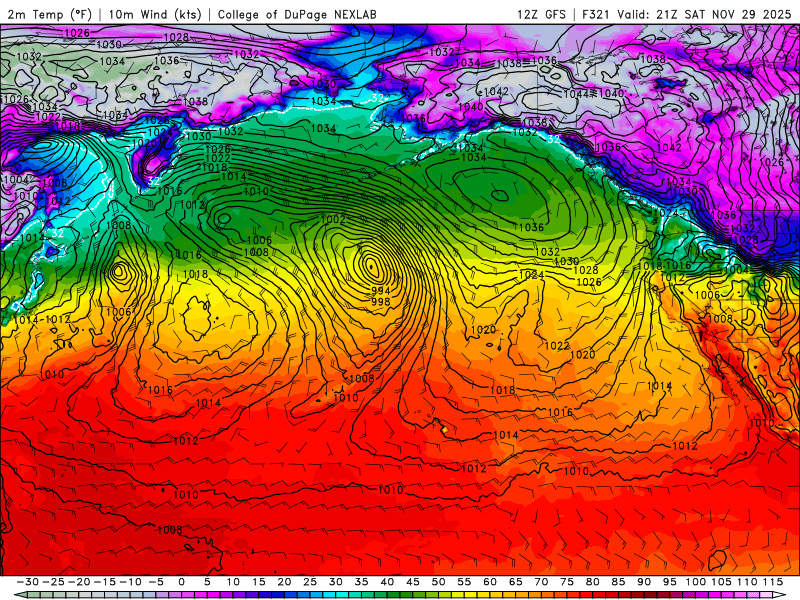Click the "1014-1012" combined isobar label
800x600 pixels.
pyautogui.click(x=42, y=319)
